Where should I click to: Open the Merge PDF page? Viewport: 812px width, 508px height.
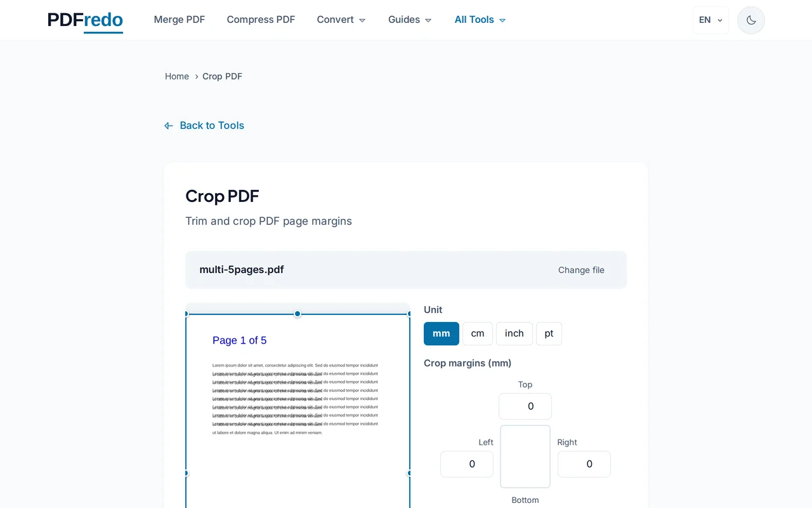(180, 20)
